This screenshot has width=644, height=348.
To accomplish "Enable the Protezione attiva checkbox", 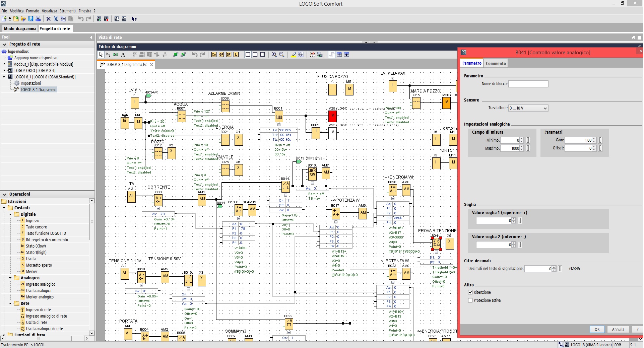I will pyautogui.click(x=470, y=300).
